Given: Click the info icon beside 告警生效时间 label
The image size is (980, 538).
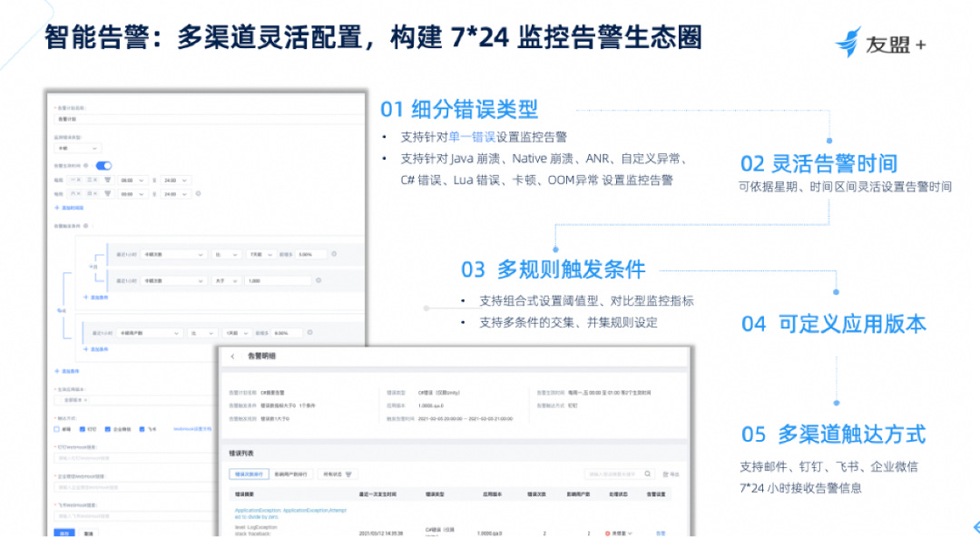Looking at the screenshot, I should pos(85,166).
